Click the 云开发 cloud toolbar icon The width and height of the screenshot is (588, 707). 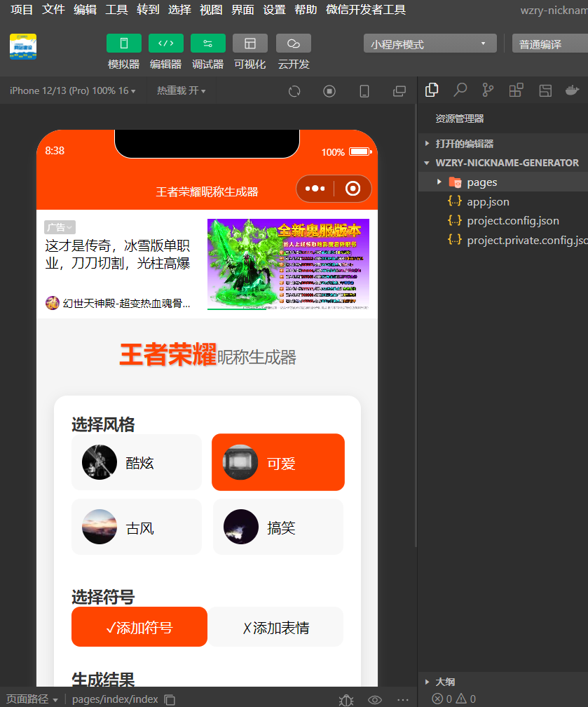294,43
